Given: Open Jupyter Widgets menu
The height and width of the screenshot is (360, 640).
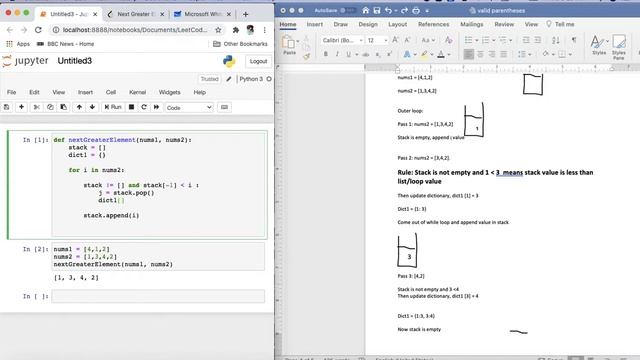Looking at the screenshot, I should [169, 92].
